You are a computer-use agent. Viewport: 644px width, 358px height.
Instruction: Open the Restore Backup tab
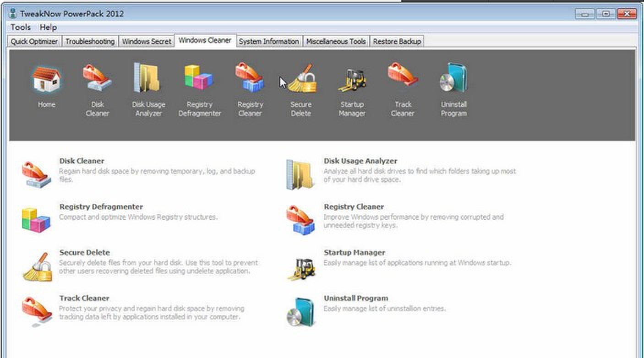397,41
